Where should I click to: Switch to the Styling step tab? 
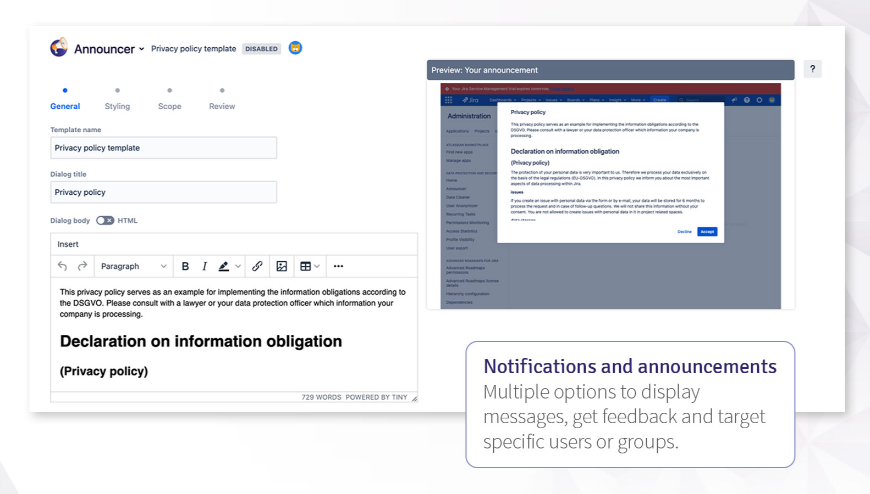click(x=117, y=106)
